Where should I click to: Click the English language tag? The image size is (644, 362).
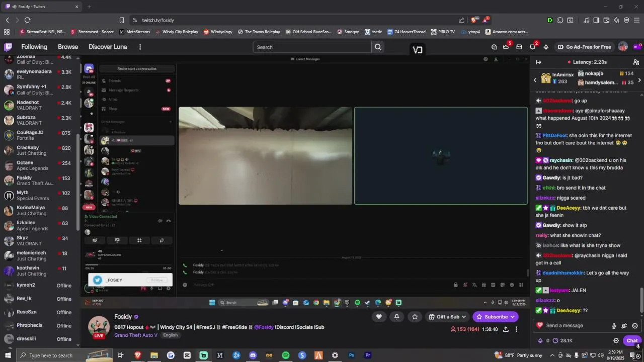pyautogui.click(x=170, y=335)
